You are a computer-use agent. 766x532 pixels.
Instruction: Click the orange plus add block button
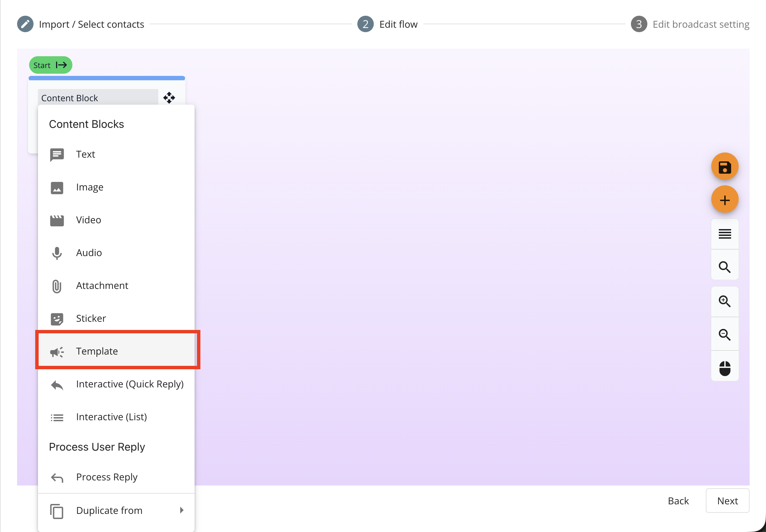[x=725, y=199]
